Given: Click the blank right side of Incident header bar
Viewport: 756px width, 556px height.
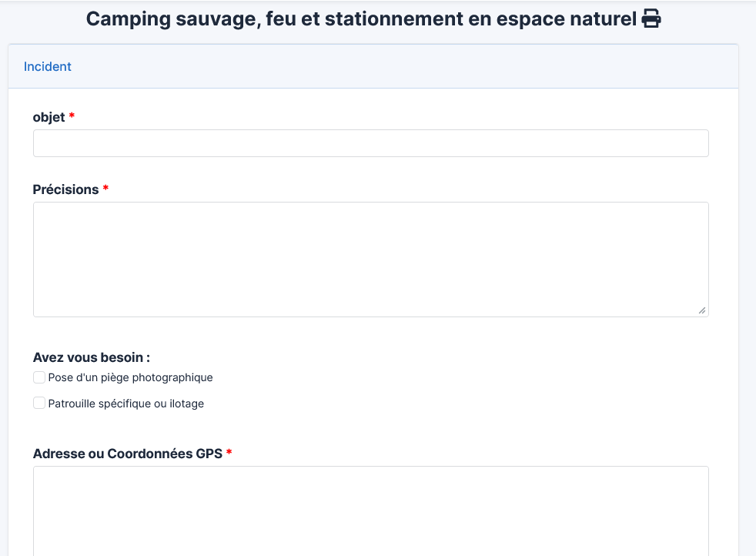Looking at the screenshot, I should 462,67.
